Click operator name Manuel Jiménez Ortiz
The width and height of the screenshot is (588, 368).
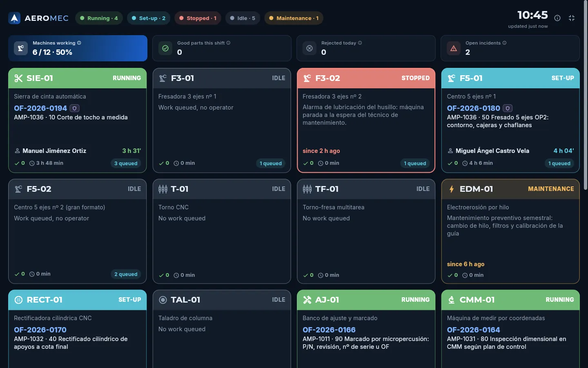(54, 151)
